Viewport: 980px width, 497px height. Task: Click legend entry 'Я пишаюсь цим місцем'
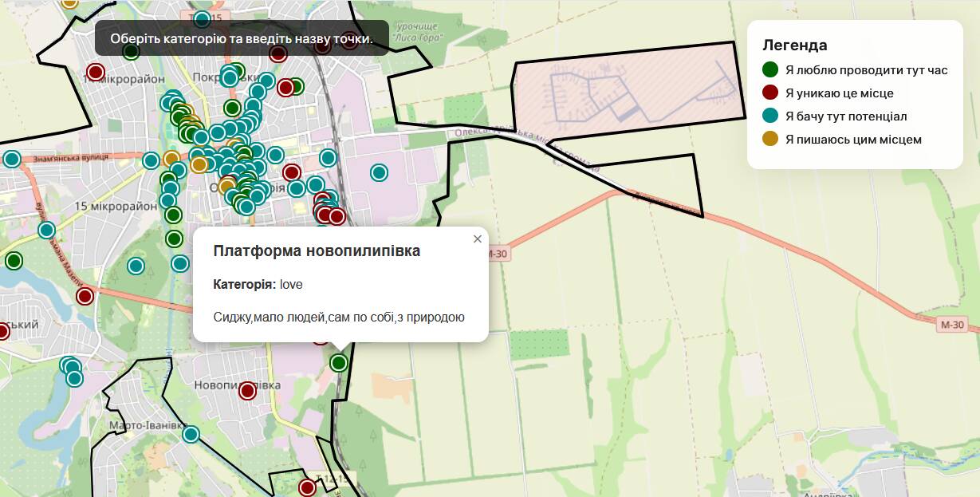tap(853, 140)
